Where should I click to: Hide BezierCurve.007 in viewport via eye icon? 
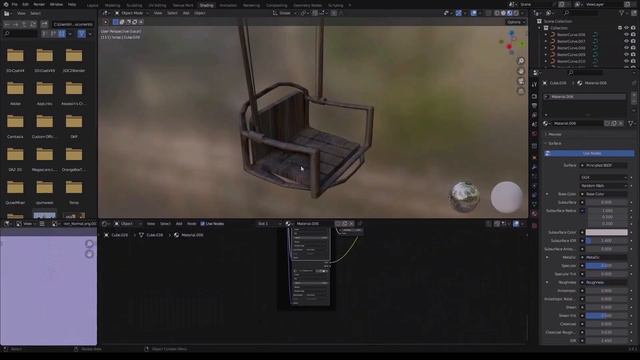(626, 41)
